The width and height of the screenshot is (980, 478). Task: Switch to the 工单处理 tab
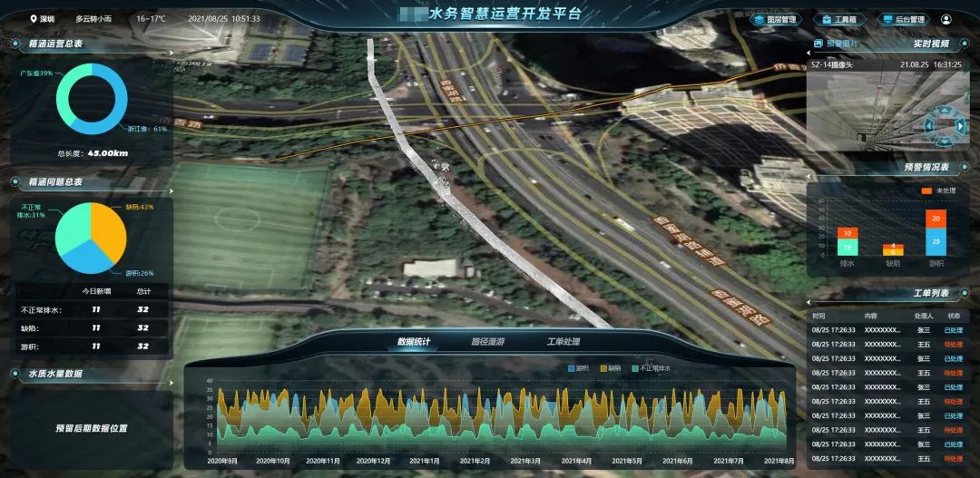pyautogui.click(x=563, y=342)
